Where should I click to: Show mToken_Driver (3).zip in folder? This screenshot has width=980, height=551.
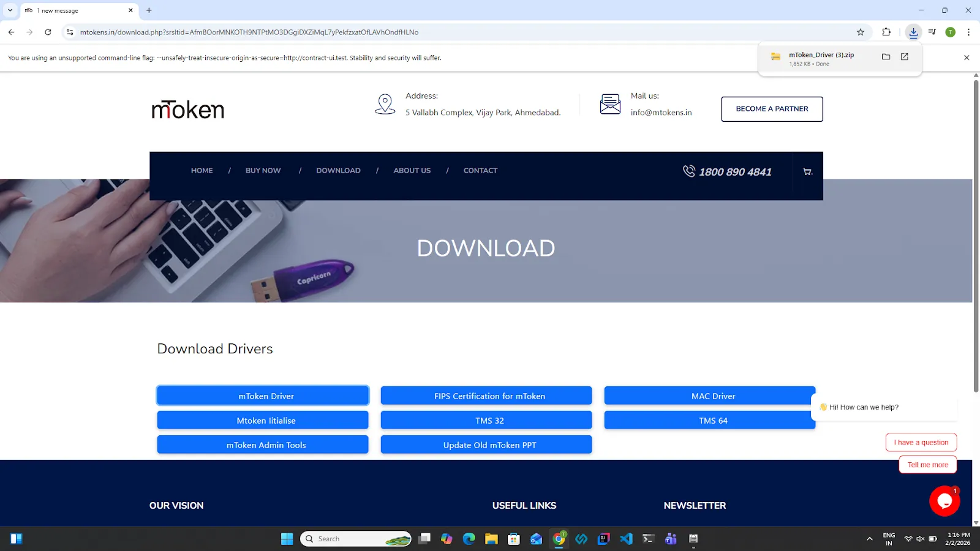(886, 56)
